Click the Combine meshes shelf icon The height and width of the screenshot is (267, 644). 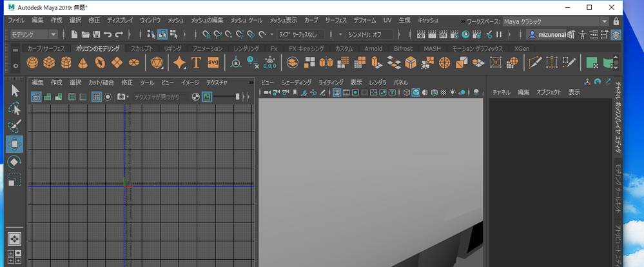292,63
